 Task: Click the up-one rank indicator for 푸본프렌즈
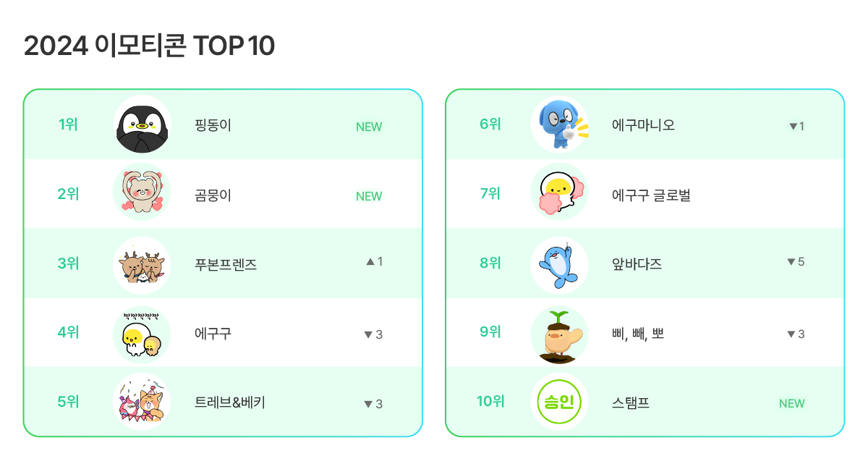click(375, 262)
